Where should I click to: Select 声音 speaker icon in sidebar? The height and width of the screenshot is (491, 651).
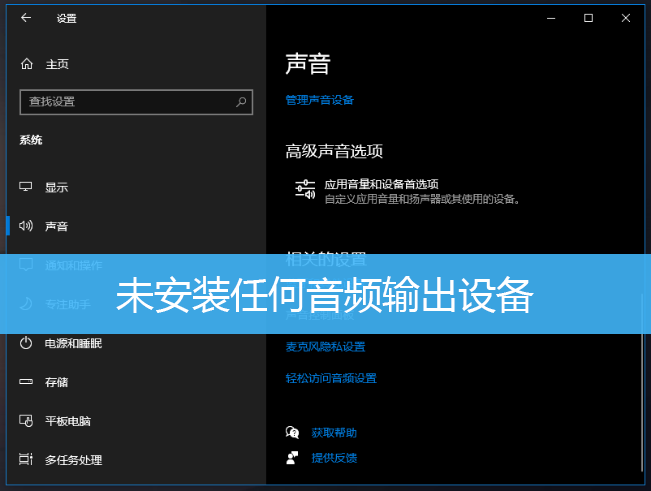pyautogui.click(x=27, y=227)
